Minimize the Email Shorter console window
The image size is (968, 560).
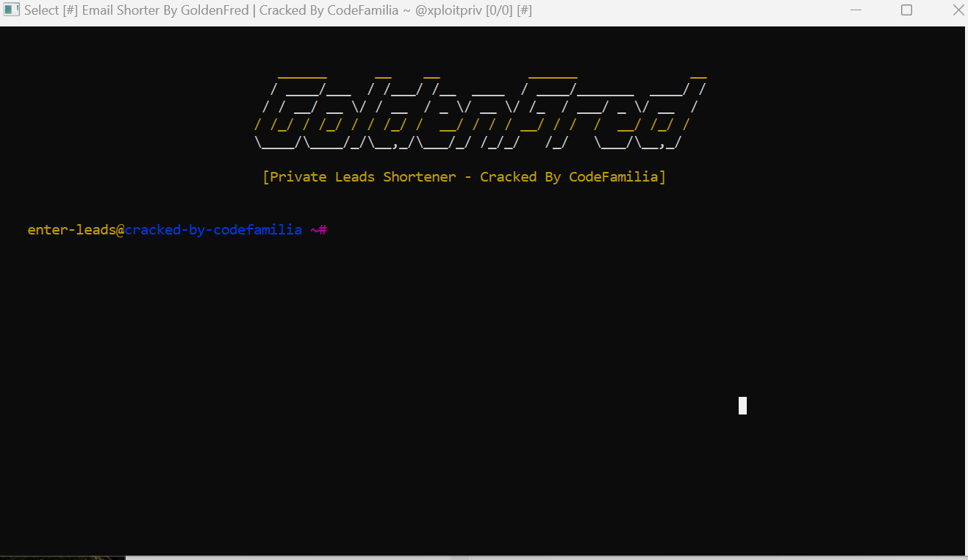point(856,10)
